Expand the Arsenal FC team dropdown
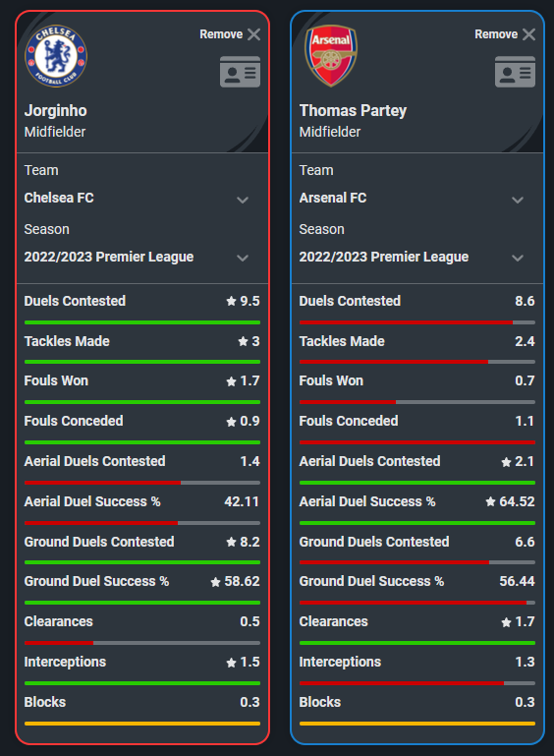 click(518, 200)
